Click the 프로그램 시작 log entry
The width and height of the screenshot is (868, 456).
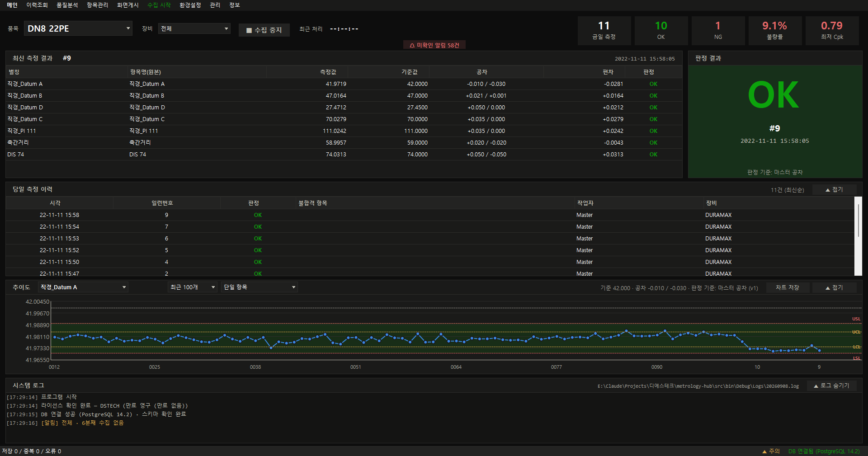click(x=42, y=397)
